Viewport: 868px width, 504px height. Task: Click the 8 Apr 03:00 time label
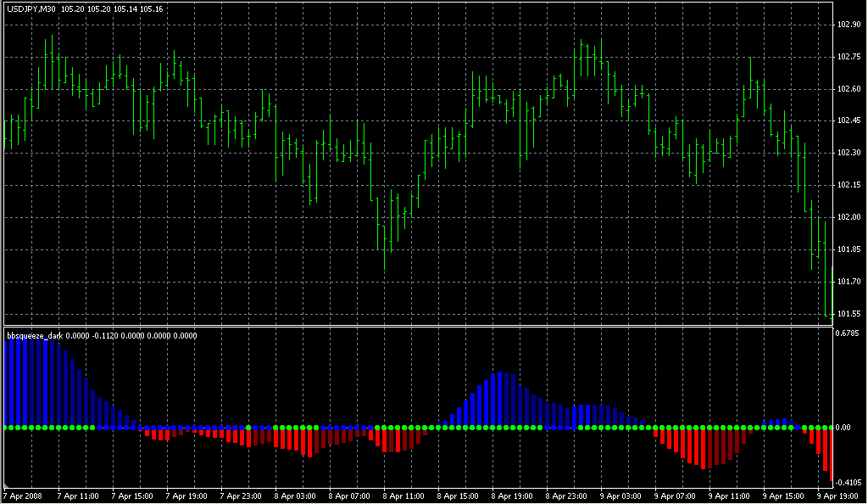294,496
